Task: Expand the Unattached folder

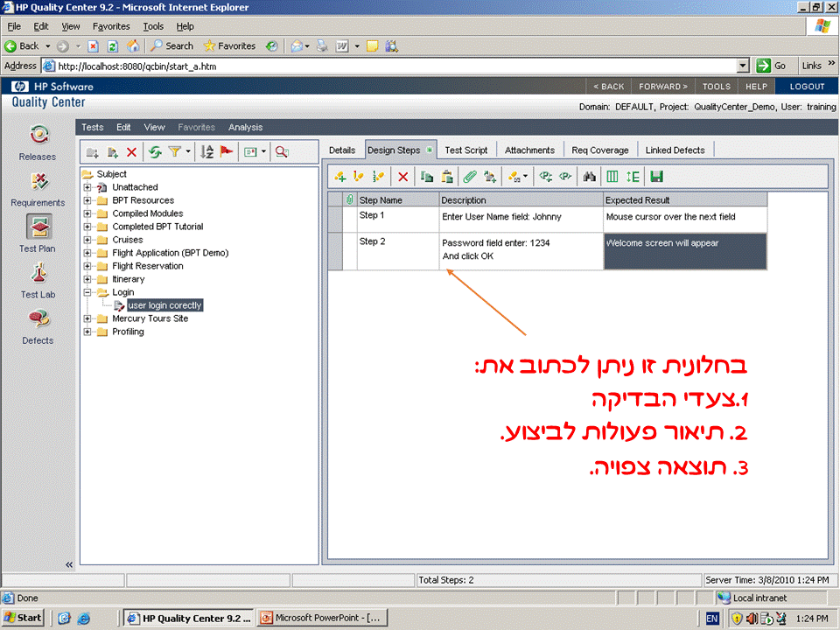Action: click(x=87, y=187)
